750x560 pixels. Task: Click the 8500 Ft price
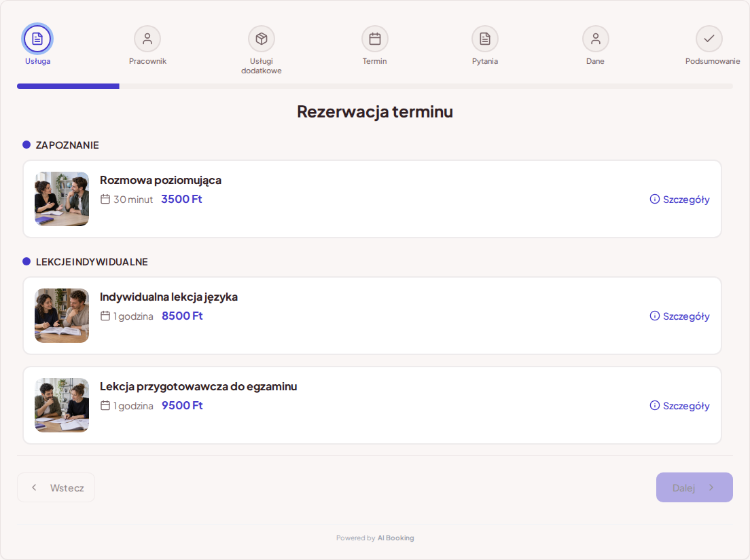pyautogui.click(x=182, y=316)
